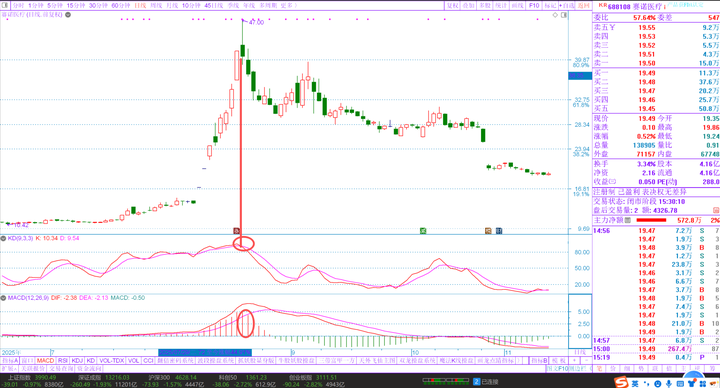The height and width of the screenshot is (388, 720).
Task: Zoom in chart with the + button
Action: click(x=574, y=360)
